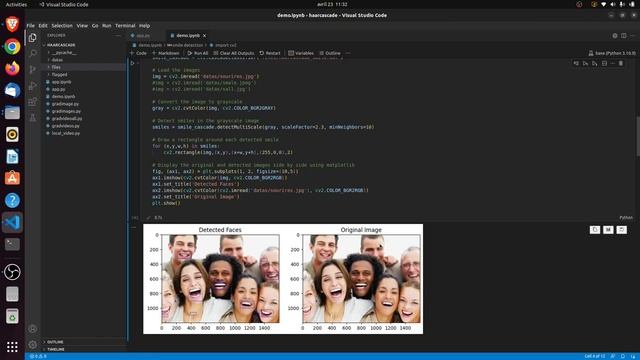Image resolution: width=640 pixels, height=360 pixels.
Task: Click the middle output image action button
Action: click(608, 230)
